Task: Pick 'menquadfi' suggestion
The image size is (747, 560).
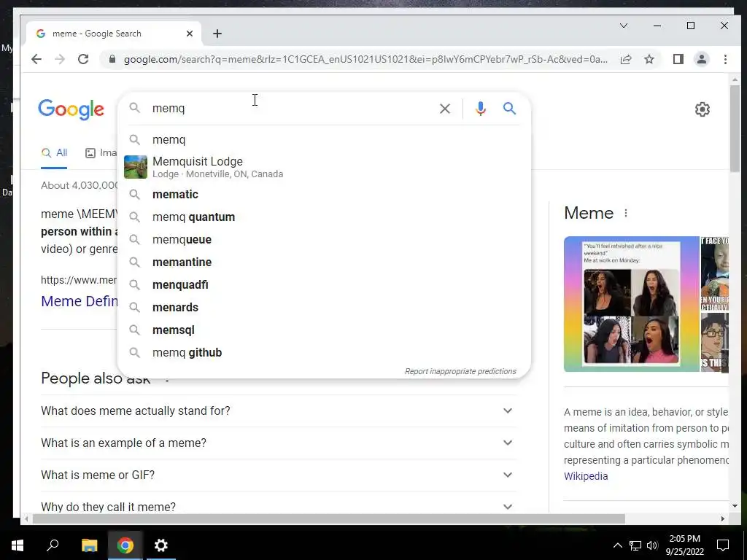Action: [324, 285]
